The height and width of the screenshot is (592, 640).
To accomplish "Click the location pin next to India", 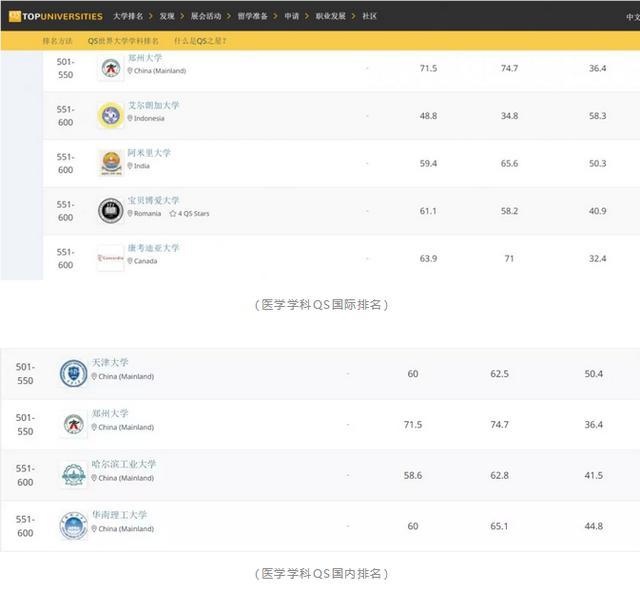I will click(130, 166).
